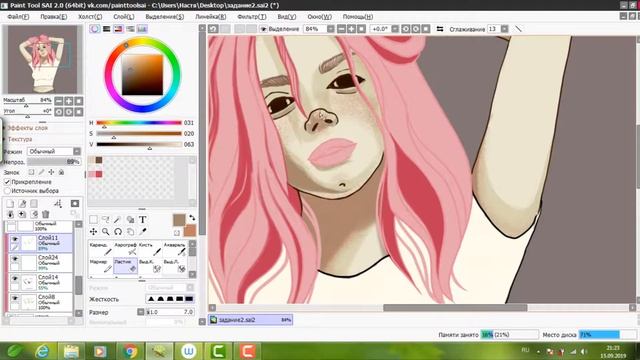The width and height of the screenshot is (640, 360).
Task: Select the Источник выбора radio option
Action: pos(7,191)
